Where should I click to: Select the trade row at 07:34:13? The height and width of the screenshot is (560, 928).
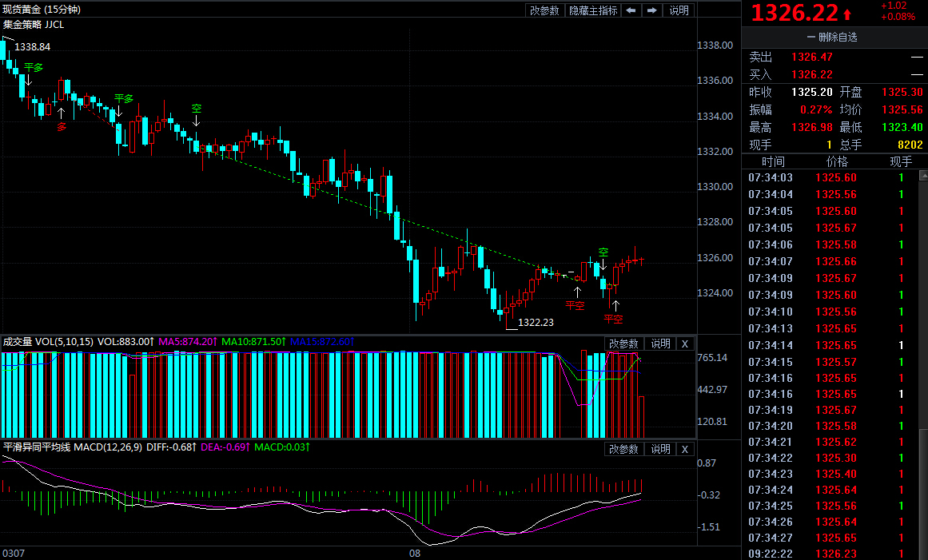pos(830,329)
